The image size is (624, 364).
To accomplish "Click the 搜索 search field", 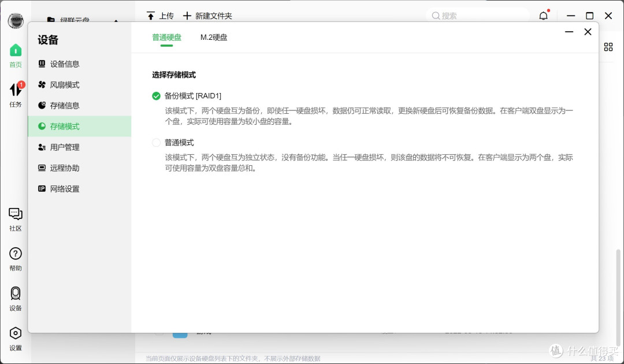I will pyautogui.click(x=477, y=16).
